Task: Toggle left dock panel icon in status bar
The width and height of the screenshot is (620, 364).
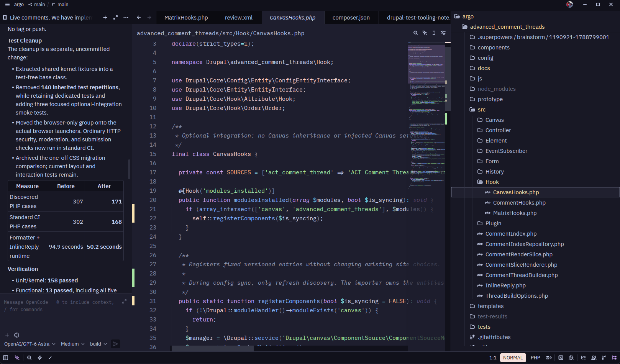Action: click(x=5, y=358)
